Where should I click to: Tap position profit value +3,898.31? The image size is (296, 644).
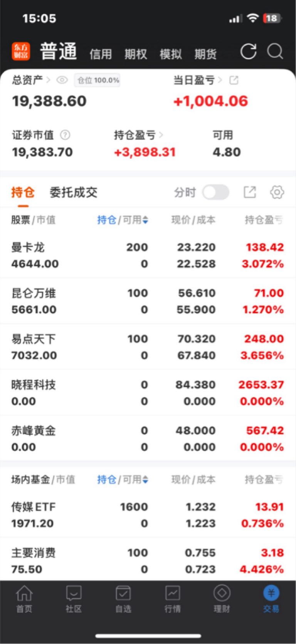pyautogui.click(x=145, y=152)
